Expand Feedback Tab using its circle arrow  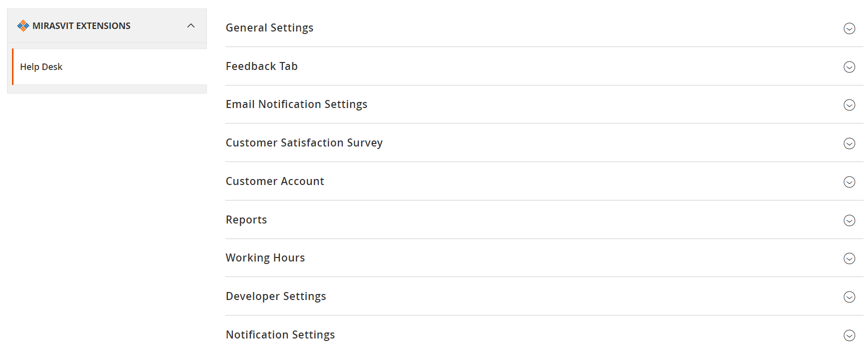pos(849,67)
